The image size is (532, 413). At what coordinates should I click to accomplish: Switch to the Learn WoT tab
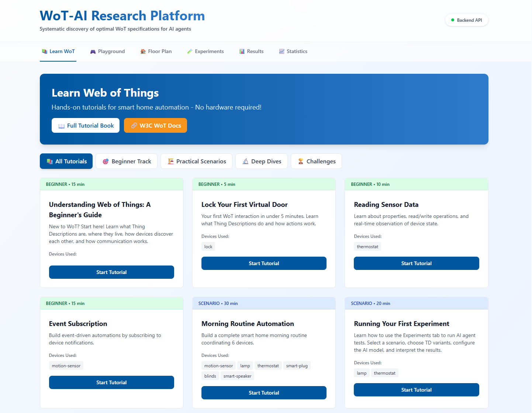click(x=58, y=52)
